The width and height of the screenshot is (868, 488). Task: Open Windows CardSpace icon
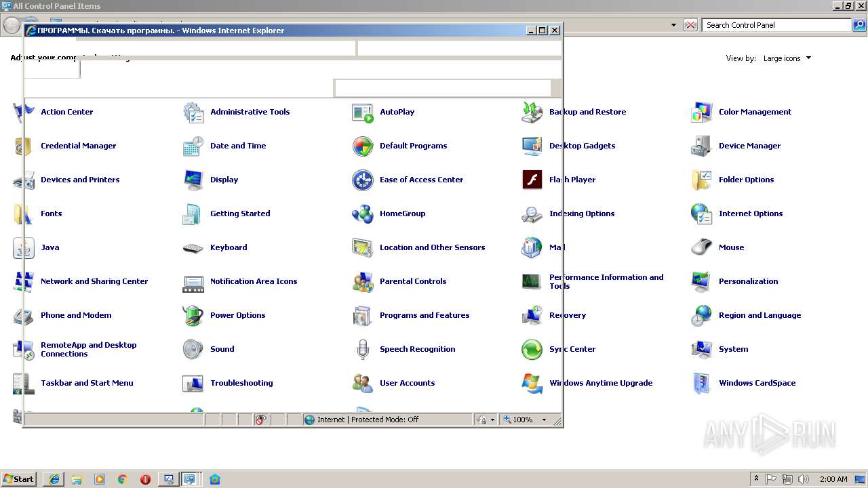click(702, 383)
